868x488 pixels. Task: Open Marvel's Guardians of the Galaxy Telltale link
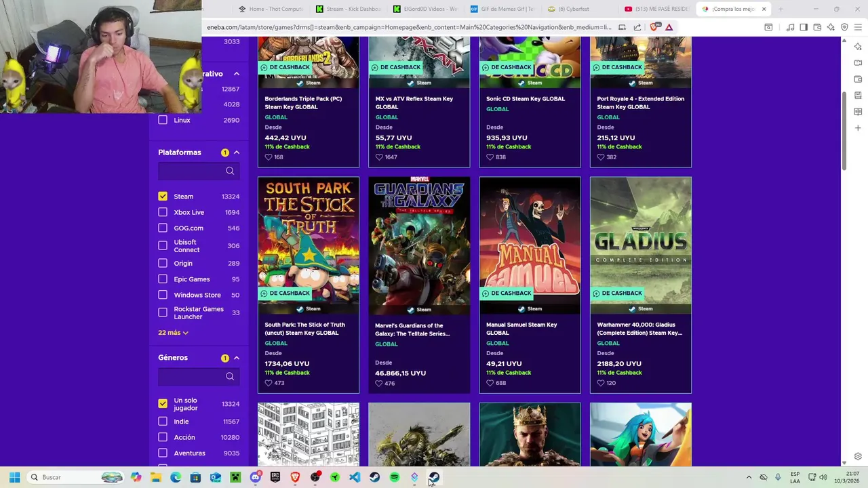point(412,329)
